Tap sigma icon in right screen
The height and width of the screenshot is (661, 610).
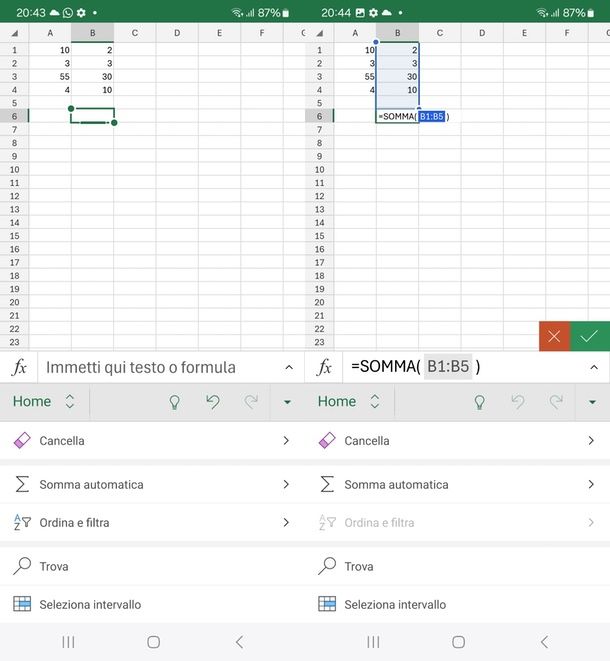[327, 484]
